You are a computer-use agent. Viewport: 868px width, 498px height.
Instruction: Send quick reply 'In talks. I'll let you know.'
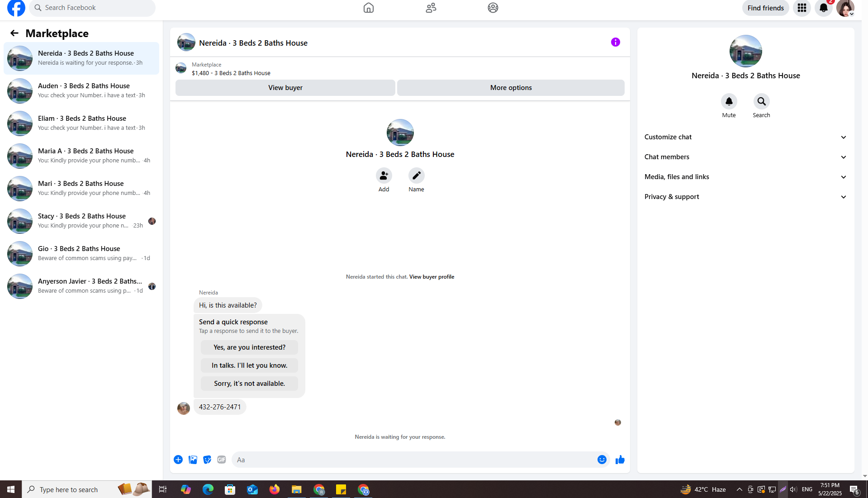[x=249, y=365]
